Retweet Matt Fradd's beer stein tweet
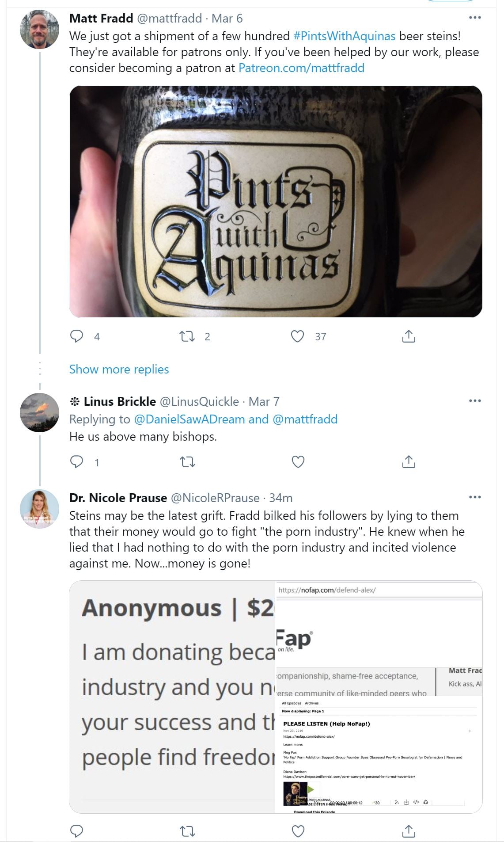This screenshot has width=504, height=842. (187, 336)
